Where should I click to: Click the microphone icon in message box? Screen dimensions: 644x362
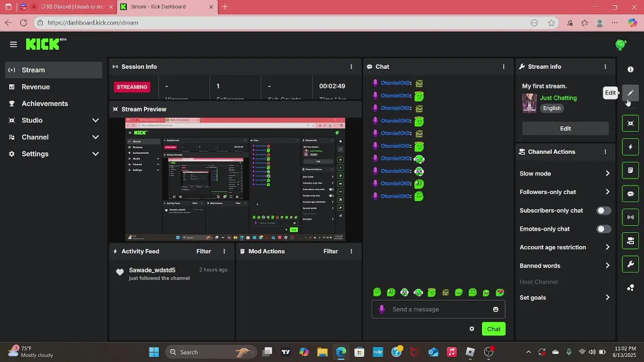(382, 309)
